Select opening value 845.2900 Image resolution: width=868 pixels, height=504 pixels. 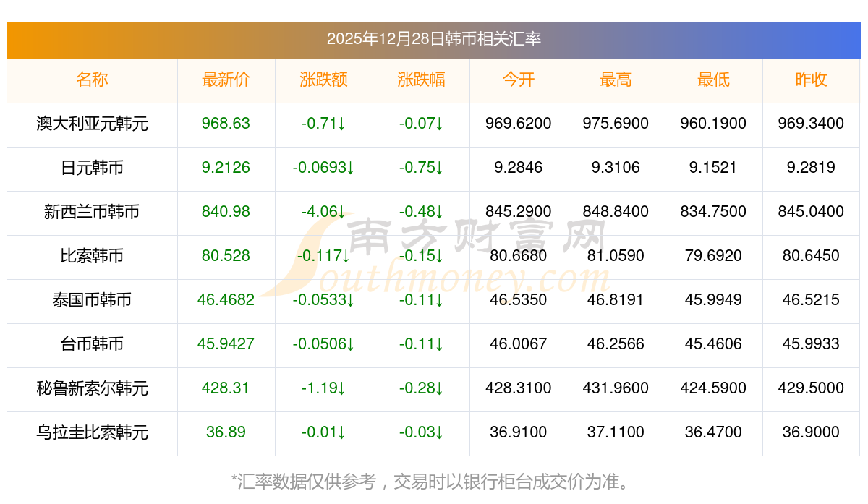[519, 212]
